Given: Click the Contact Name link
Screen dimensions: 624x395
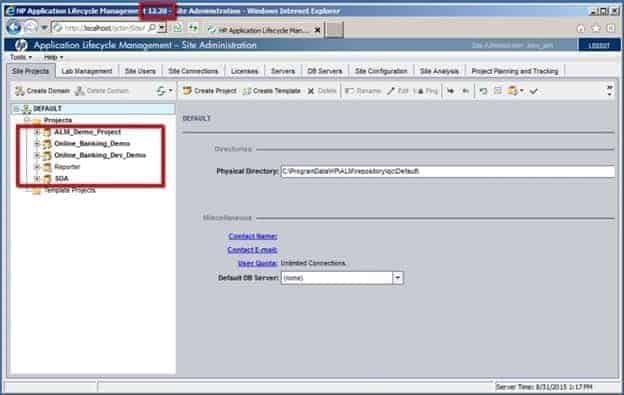Looking at the screenshot, I should pos(253,236).
